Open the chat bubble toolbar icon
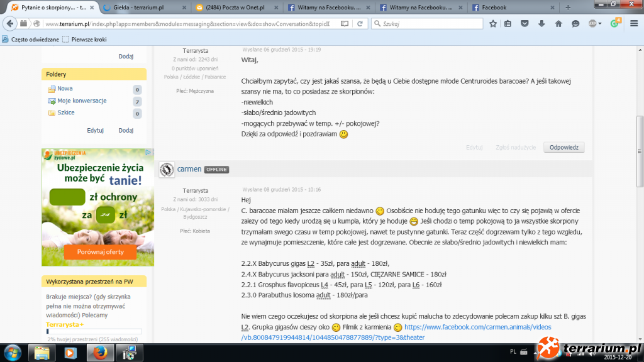 tap(575, 24)
